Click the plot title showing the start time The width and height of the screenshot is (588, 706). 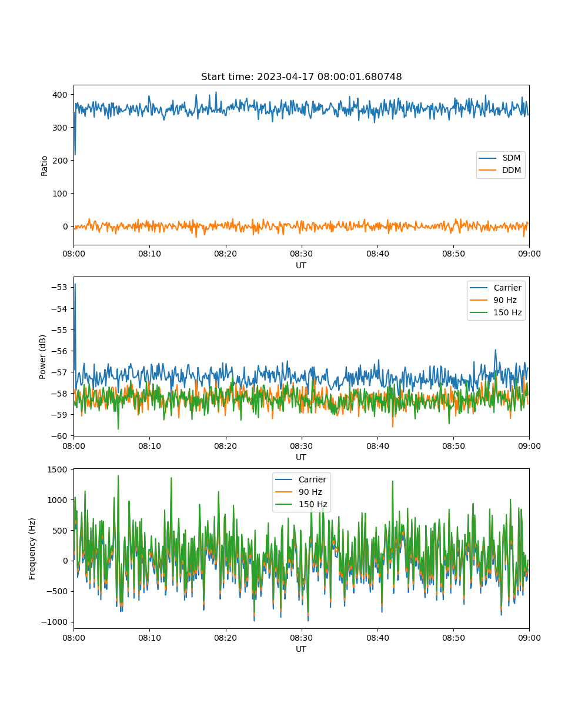click(301, 77)
